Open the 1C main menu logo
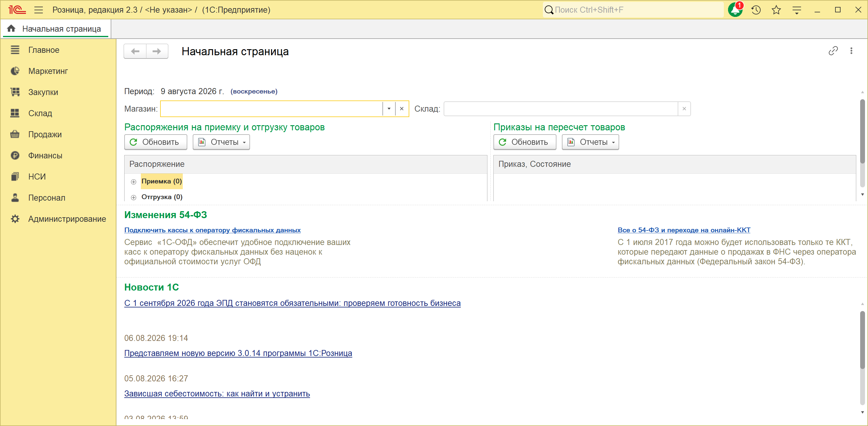Screen dimensions: 868x426 point(17,10)
